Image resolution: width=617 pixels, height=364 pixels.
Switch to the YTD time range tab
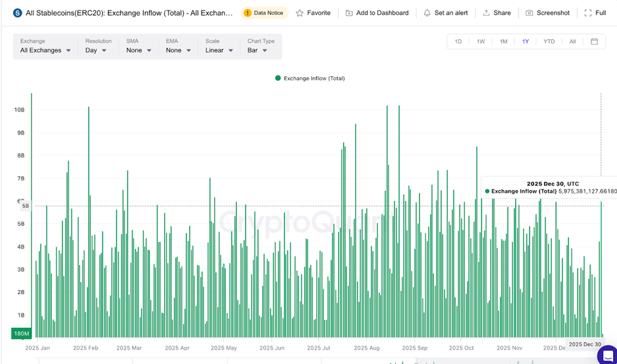click(x=549, y=41)
